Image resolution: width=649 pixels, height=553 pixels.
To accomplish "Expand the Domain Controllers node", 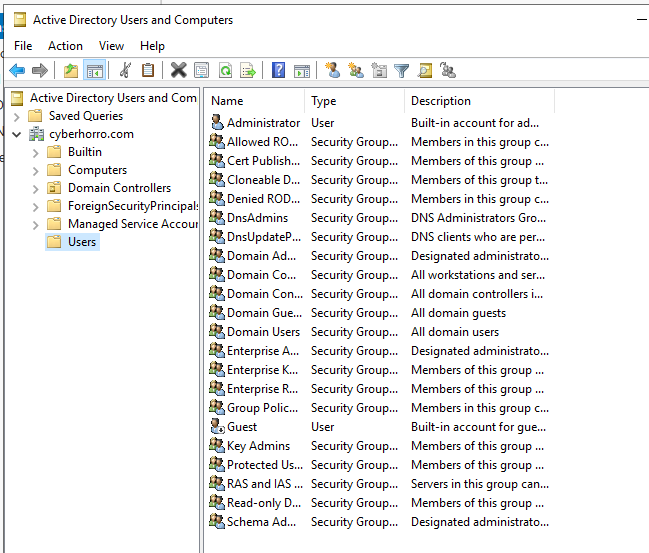I will pos(36,188).
